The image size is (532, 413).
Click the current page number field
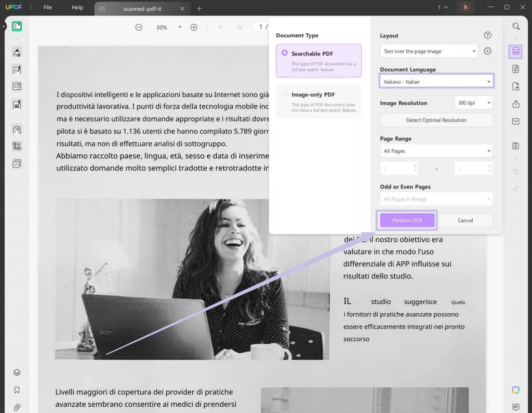tap(261, 27)
